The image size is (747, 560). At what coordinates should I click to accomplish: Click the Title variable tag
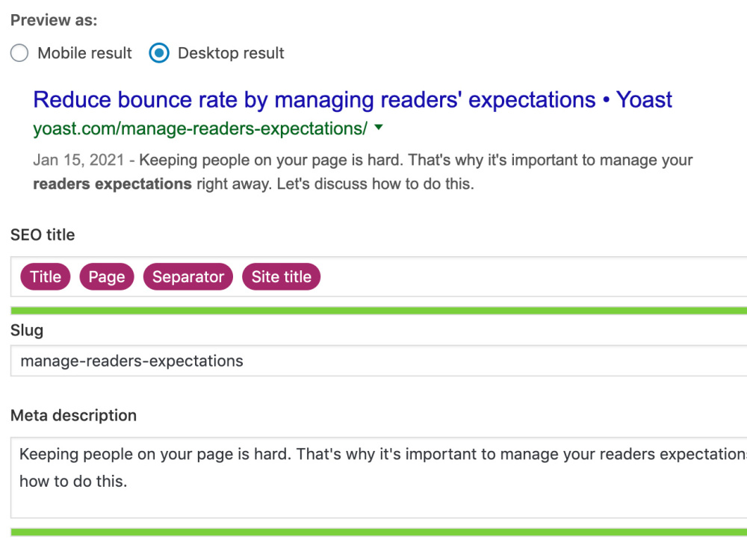(x=46, y=277)
